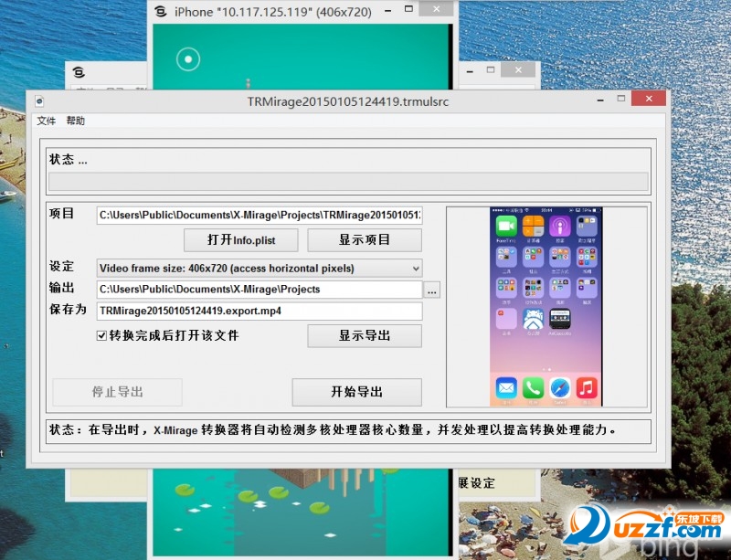This screenshot has height=560, width=731.
Task: Close the TRMirage export window
Action: tap(649, 99)
